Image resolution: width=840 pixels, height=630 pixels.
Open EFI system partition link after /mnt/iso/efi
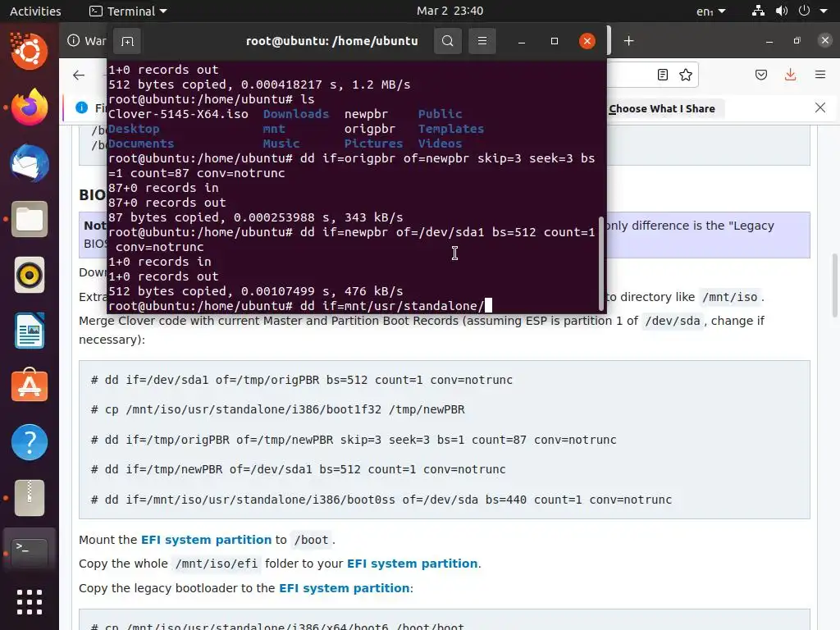412,564
